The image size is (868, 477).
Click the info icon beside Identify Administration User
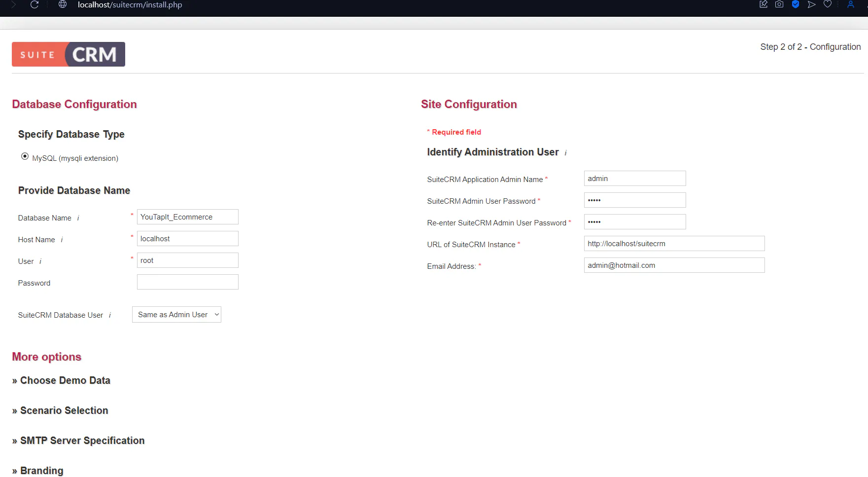(565, 153)
